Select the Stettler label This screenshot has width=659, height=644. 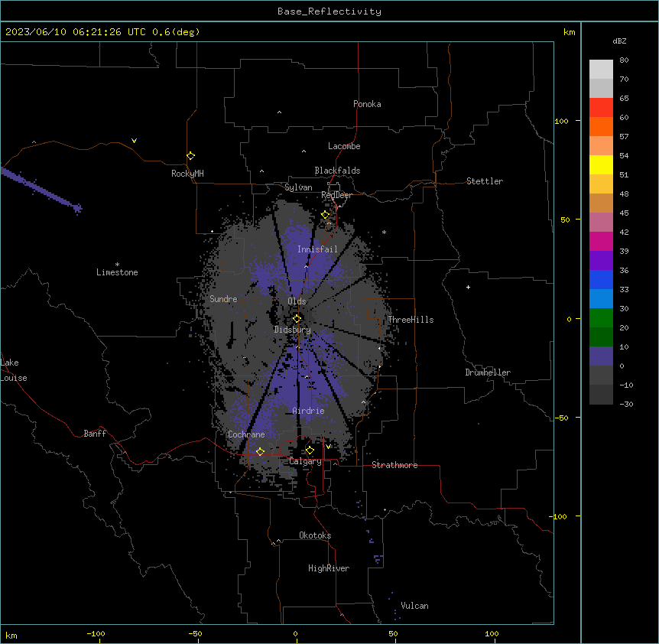pos(485,181)
